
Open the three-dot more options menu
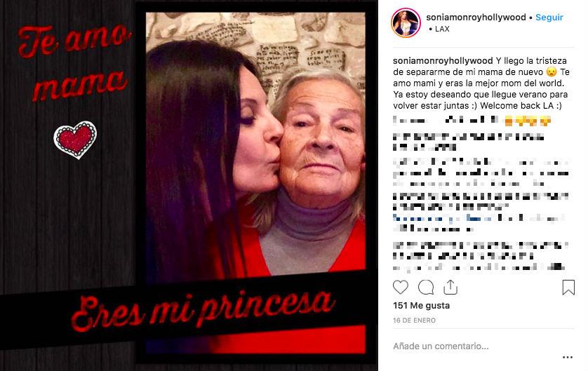pos(568,357)
